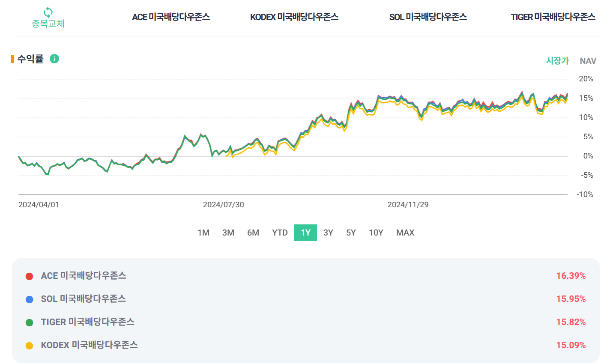Viewport: 610px width, 364px height.
Task: Choose the 3M period tab
Action: tap(228, 233)
